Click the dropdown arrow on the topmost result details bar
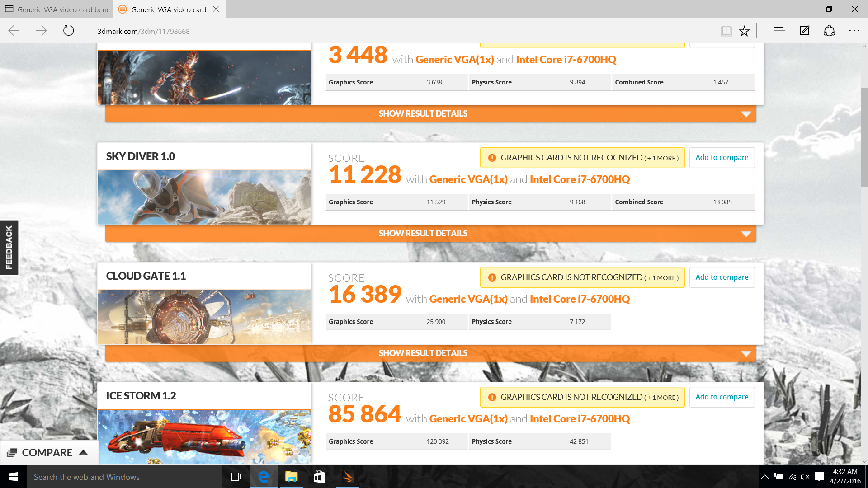Image resolution: width=868 pixels, height=488 pixels. tap(746, 114)
